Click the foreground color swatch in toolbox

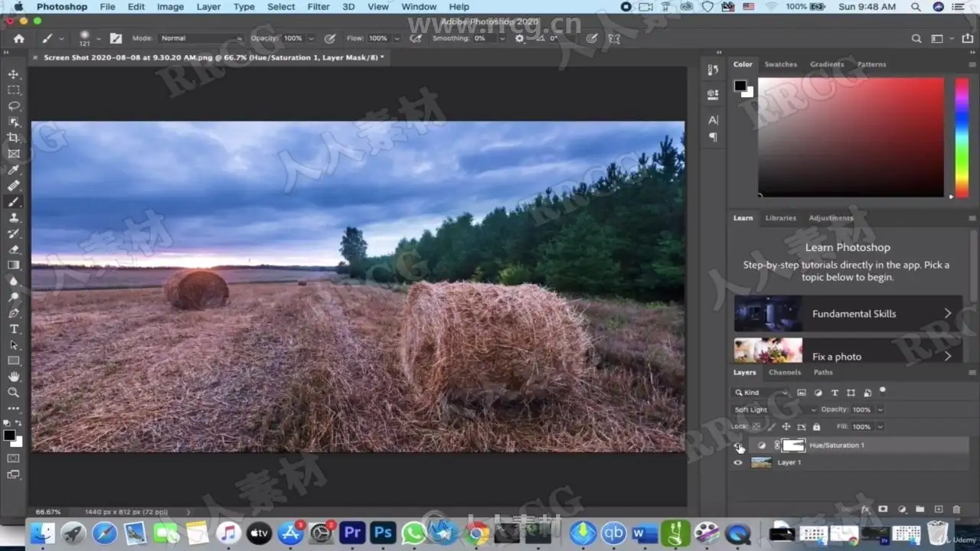pos(9,435)
